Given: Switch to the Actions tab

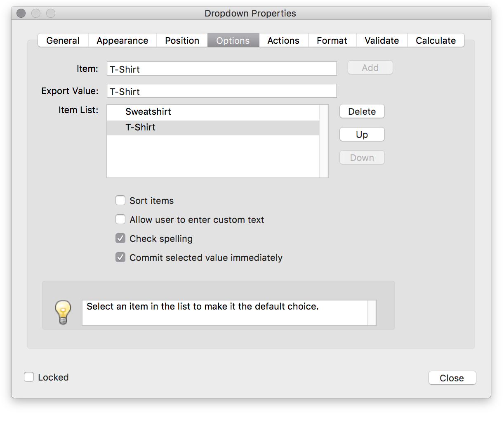Looking at the screenshot, I should click(x=283, y=40).
